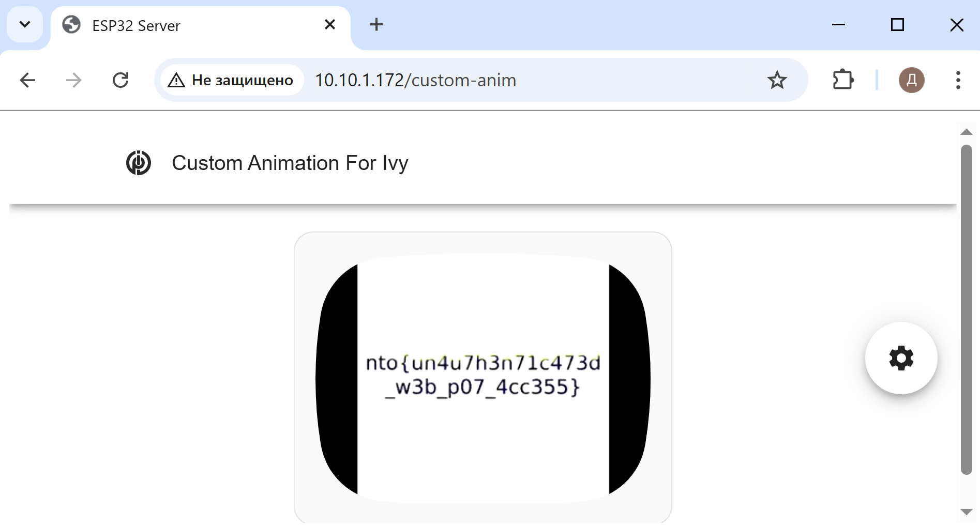The width and height of the screenshot is (980, 527).
Task: Open a new browser tab
Action: [376, 24]
